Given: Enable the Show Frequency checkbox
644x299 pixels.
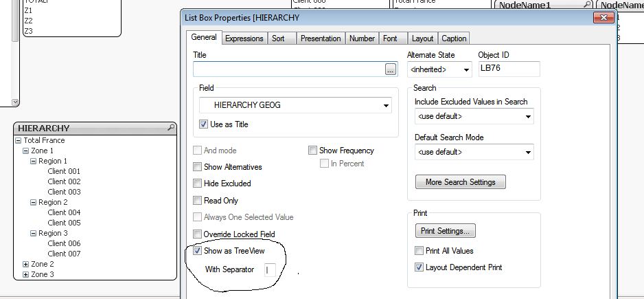Looking at the screenshot, I should click(313, 151).
